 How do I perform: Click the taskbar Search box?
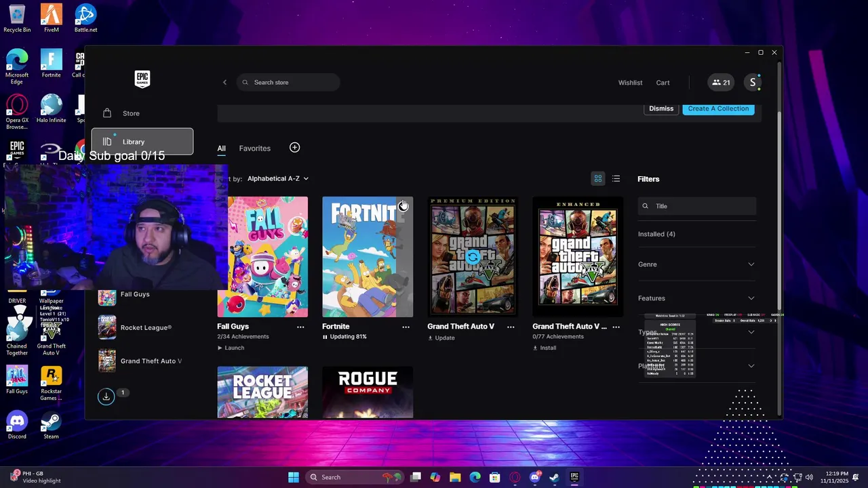(x=356, y=477)
